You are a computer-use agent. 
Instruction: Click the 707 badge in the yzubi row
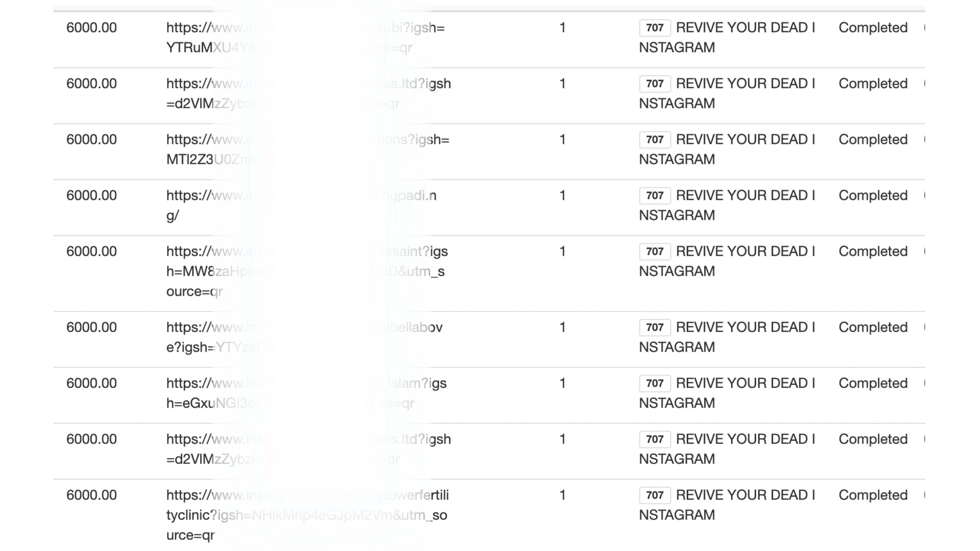655,28
